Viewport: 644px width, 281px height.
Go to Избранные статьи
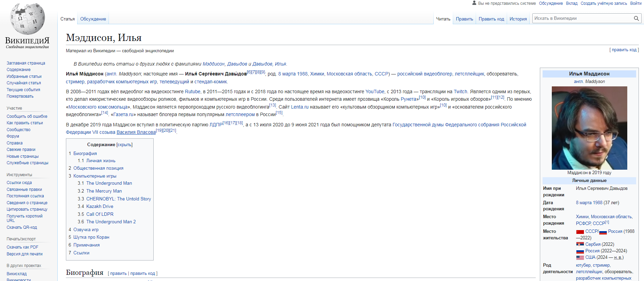24,76
